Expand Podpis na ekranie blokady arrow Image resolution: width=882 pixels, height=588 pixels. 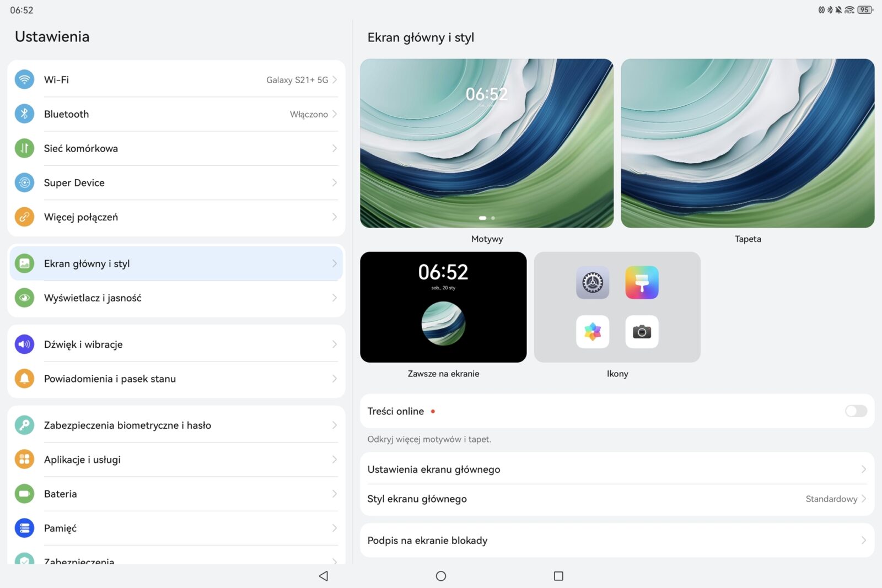pyautogui.click(x=863, y=541)
